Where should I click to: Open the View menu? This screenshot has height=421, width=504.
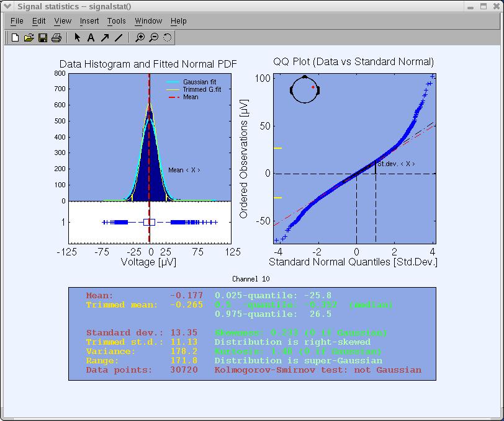click(x=63, y=21)
